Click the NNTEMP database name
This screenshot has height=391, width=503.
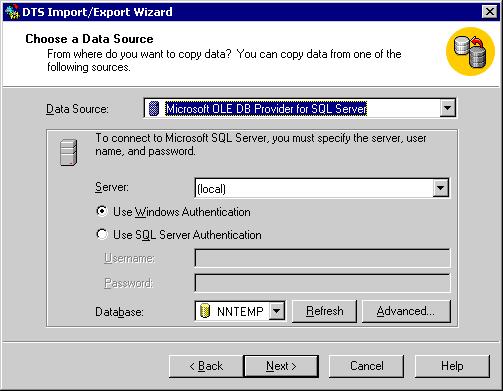(x=240, y=311)
